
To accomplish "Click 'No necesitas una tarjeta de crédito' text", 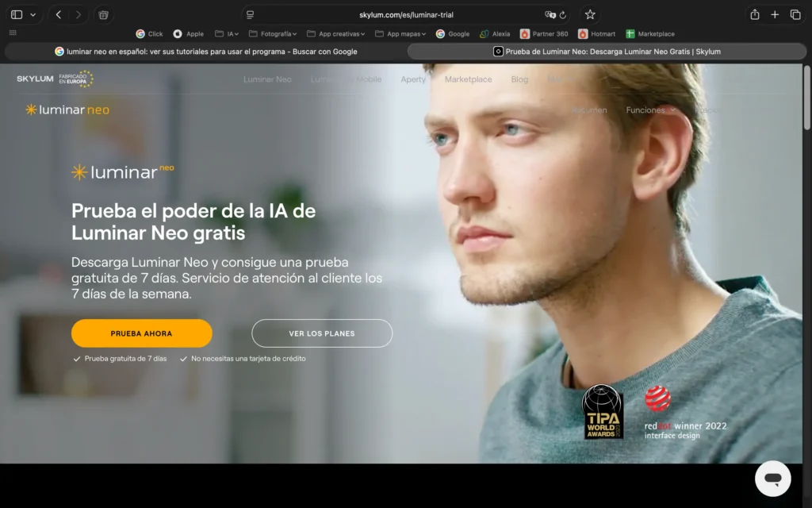I will pos(248,359).
